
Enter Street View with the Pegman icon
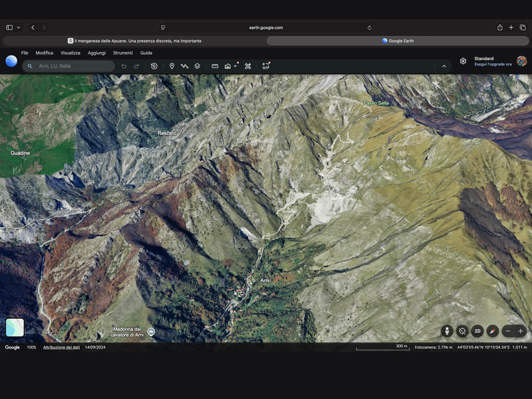pos(447,331)
